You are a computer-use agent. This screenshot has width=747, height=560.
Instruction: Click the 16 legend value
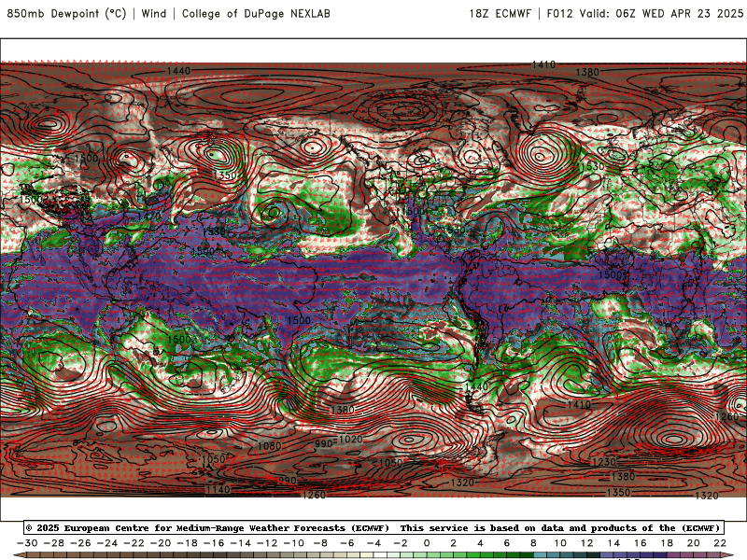click(641, 543)
